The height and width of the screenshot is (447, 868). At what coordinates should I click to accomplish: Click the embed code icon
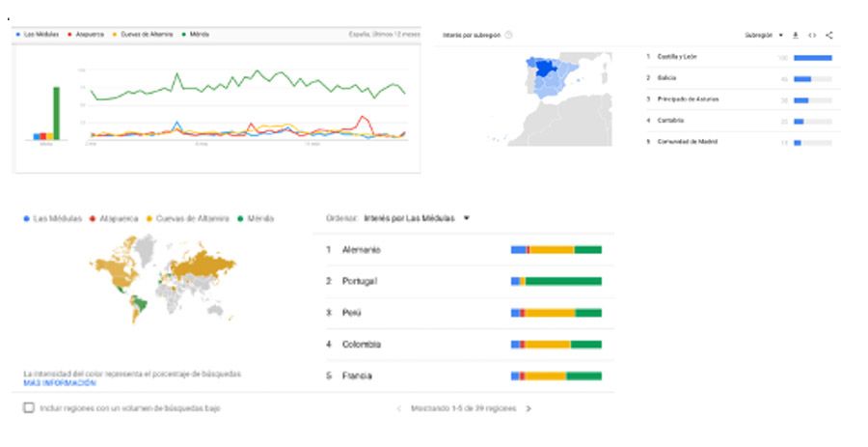coord(812,35)
